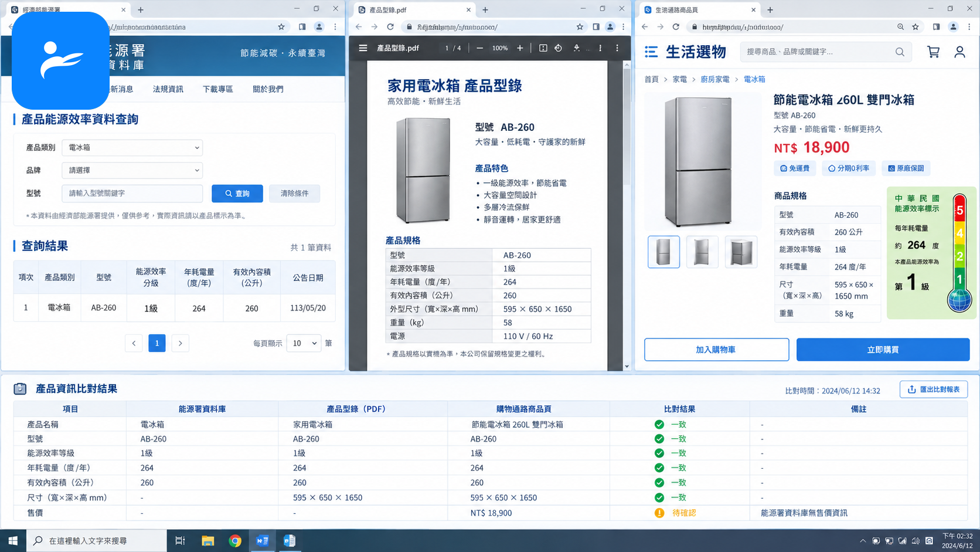Go to 家電 in the breadcrumb

click(x=680, y=79)
